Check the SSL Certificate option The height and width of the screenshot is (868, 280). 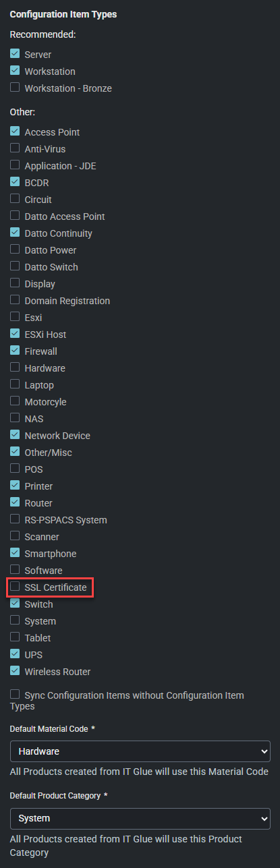click(15, 587)
